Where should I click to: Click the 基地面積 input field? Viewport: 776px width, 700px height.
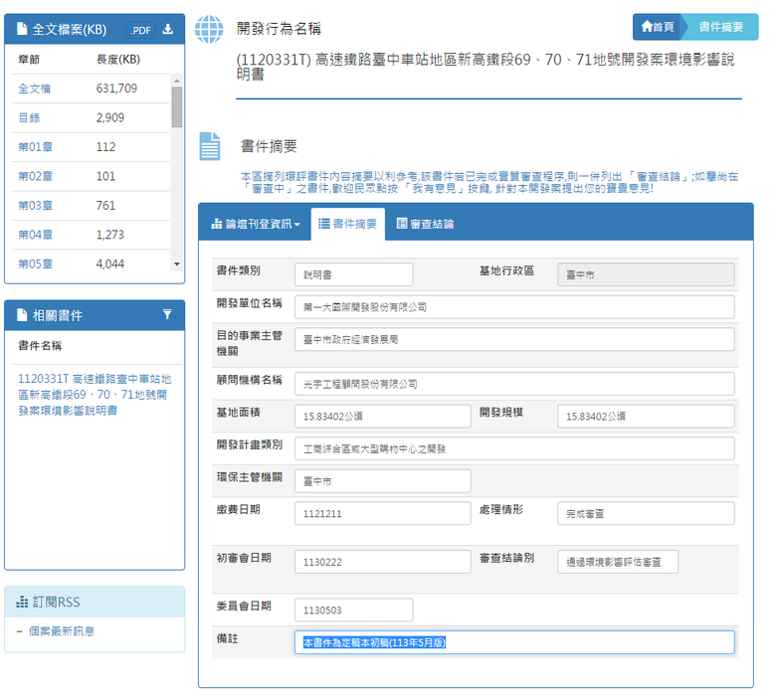pyautogui.click(x=383, y=416)
